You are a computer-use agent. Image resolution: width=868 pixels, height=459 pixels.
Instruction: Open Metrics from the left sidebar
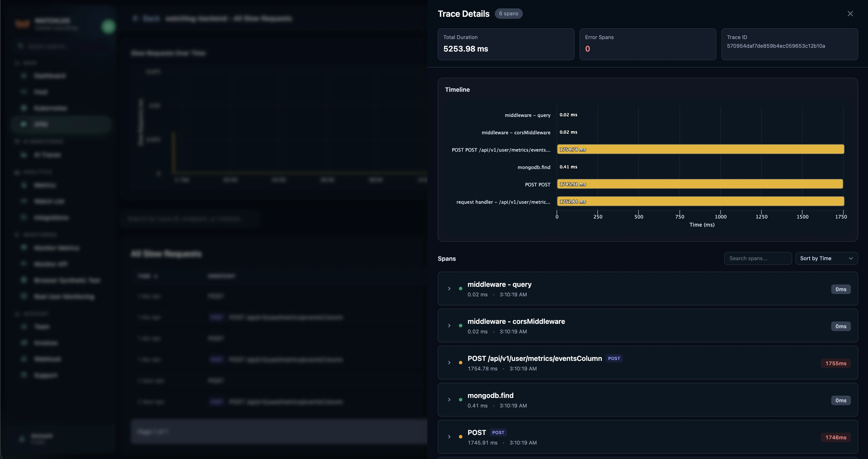click(x=45, y=185)
